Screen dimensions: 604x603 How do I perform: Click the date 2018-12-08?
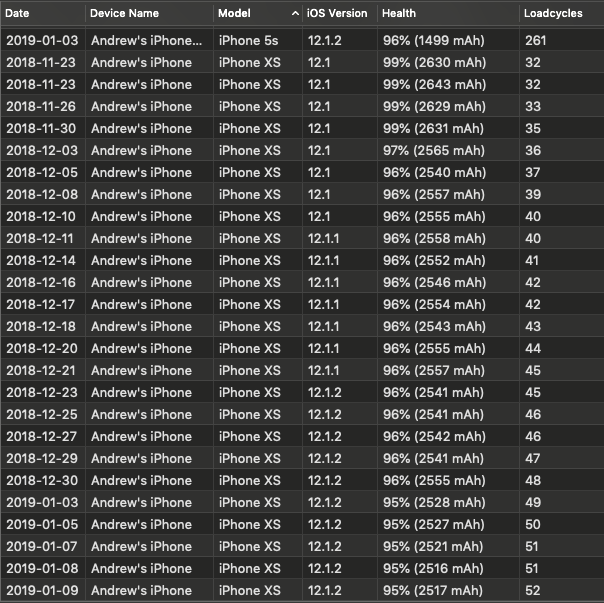[42, 194]
